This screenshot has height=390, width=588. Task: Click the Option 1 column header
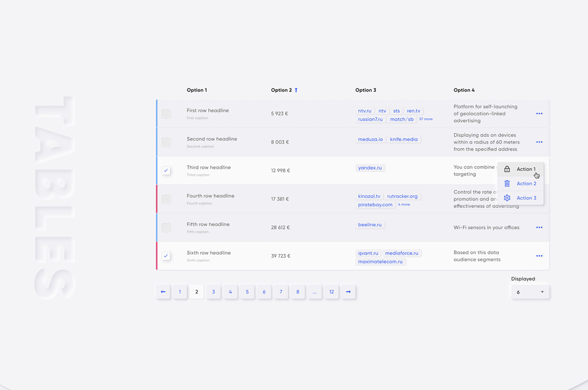[x=197, y=90]
